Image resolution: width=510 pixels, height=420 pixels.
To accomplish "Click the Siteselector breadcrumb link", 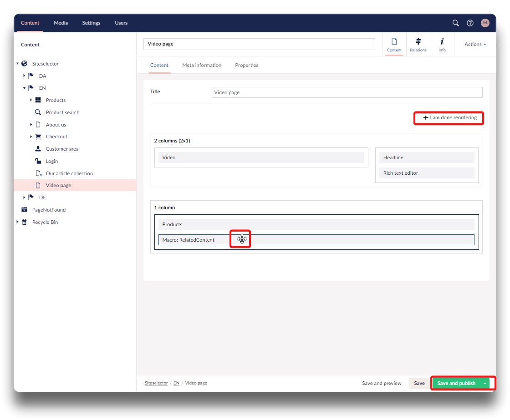I will [x=156, y=383].
